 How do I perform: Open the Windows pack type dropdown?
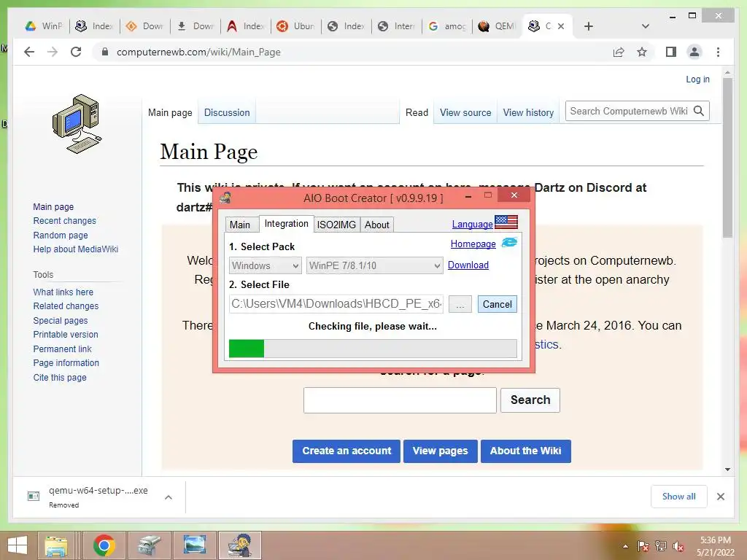click(x=265, y=265)
